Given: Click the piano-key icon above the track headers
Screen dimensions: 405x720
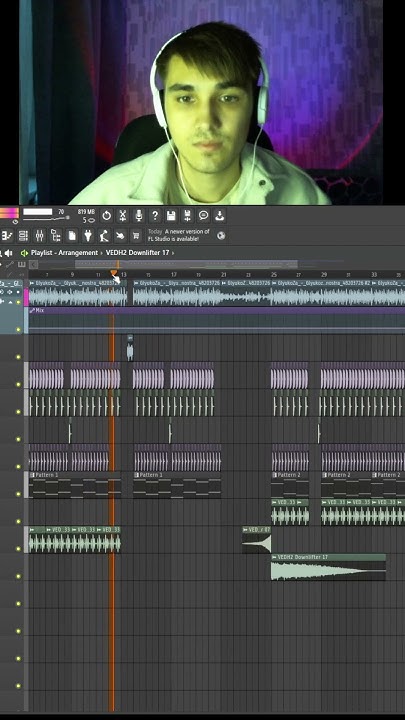Looking at the screenshot, I should pos(21,264).
